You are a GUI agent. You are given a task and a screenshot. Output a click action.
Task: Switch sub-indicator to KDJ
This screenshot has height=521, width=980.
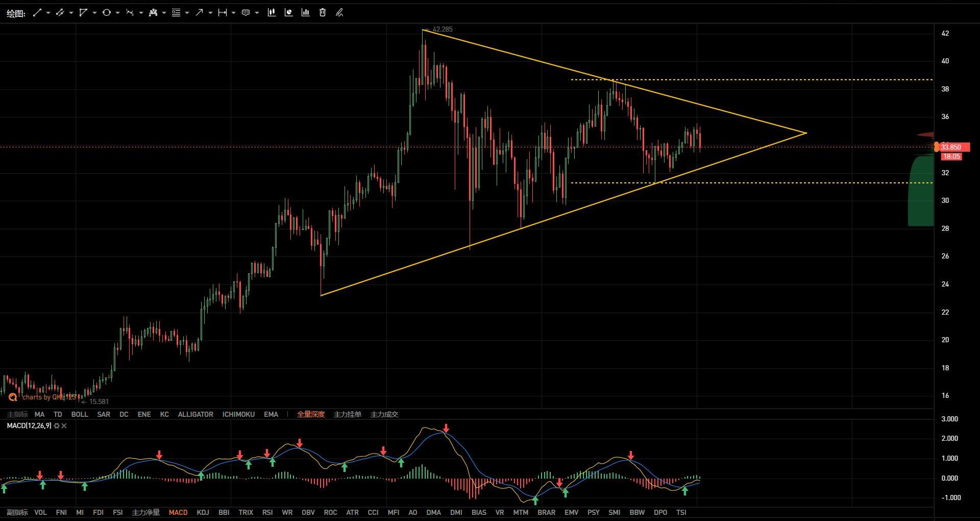coord(203,512)
